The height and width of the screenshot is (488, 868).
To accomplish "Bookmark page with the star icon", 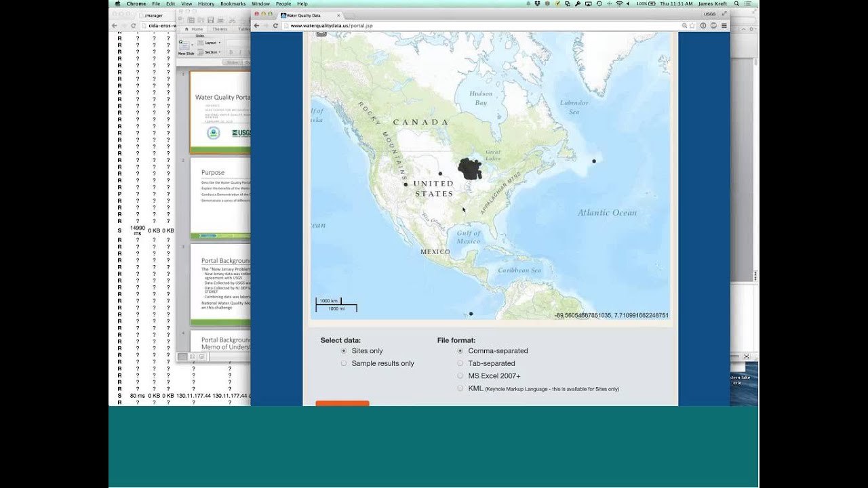I will point(692,25).
